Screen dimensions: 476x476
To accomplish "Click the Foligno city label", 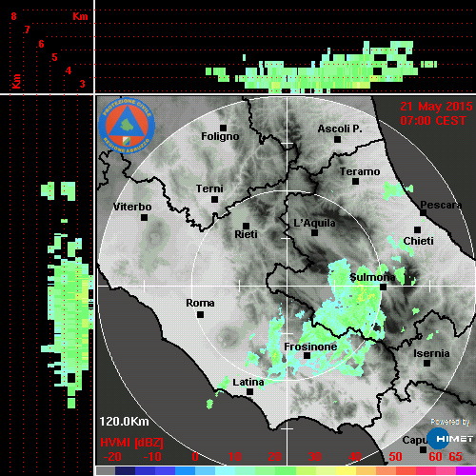I will pos(220,136).
